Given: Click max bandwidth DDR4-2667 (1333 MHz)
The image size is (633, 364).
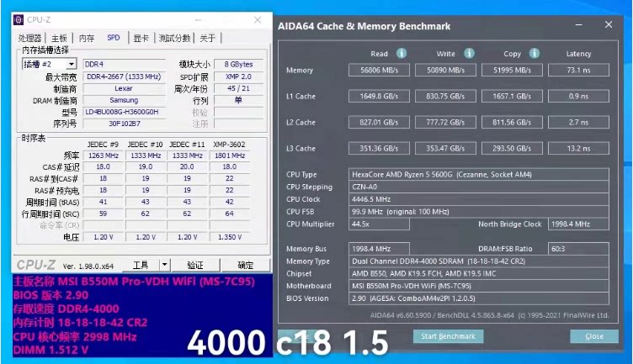Looking at the screenshot, I should point(124,76).
